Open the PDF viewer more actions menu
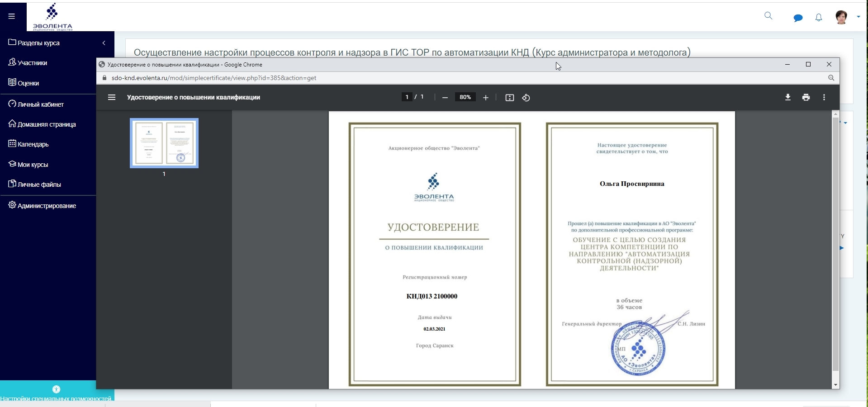 click(x=824, y=97)
